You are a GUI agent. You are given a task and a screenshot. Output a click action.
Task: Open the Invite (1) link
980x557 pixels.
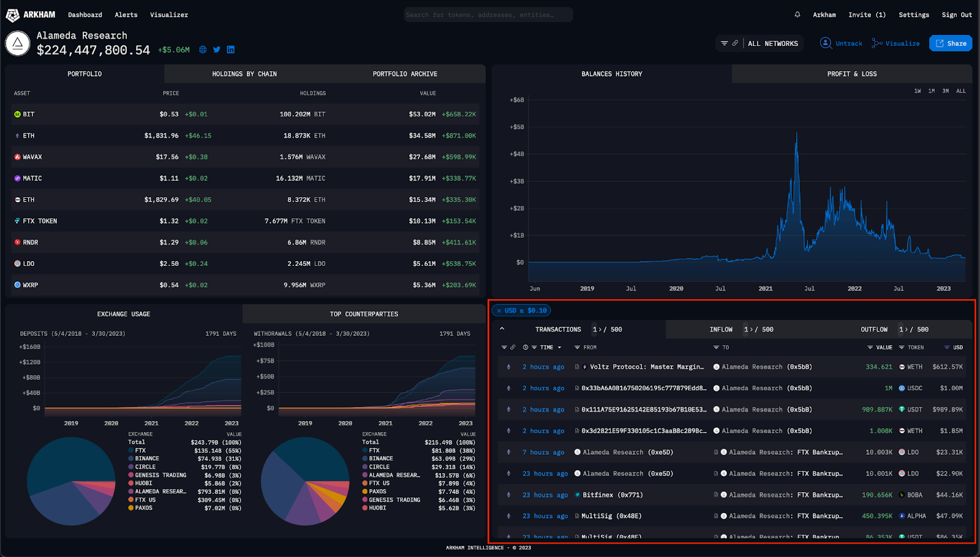click(867, 15)
